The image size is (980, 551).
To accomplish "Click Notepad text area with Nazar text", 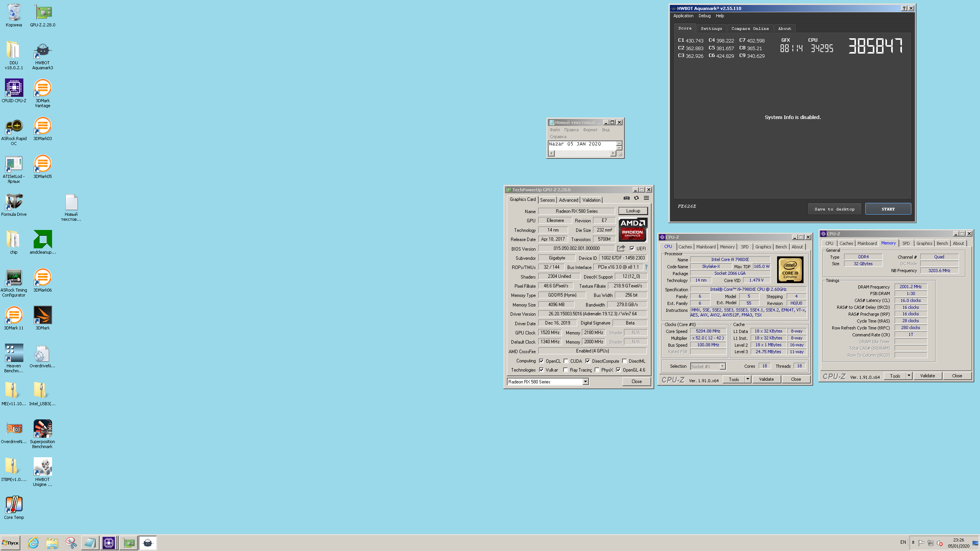I will click(582, 146).
